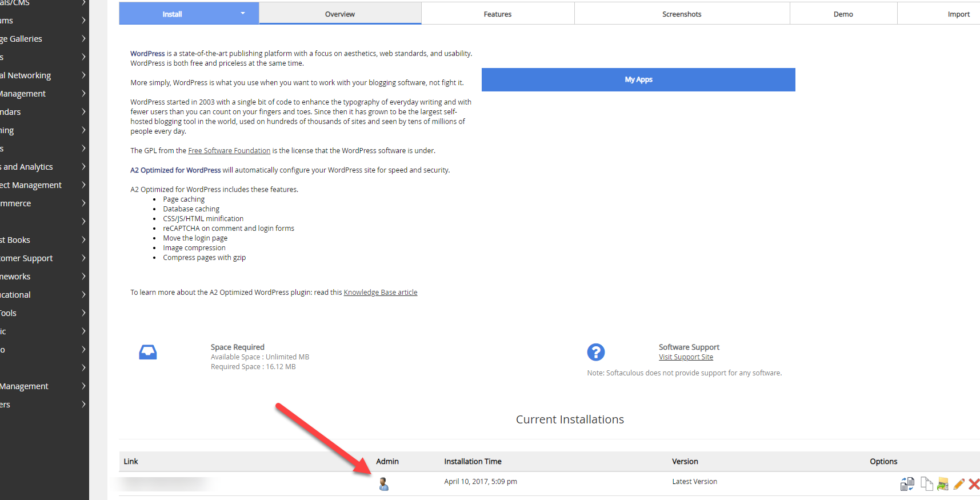Click the 'Image compression' list item
The image size is (980, 500).
tap(194, 248)
